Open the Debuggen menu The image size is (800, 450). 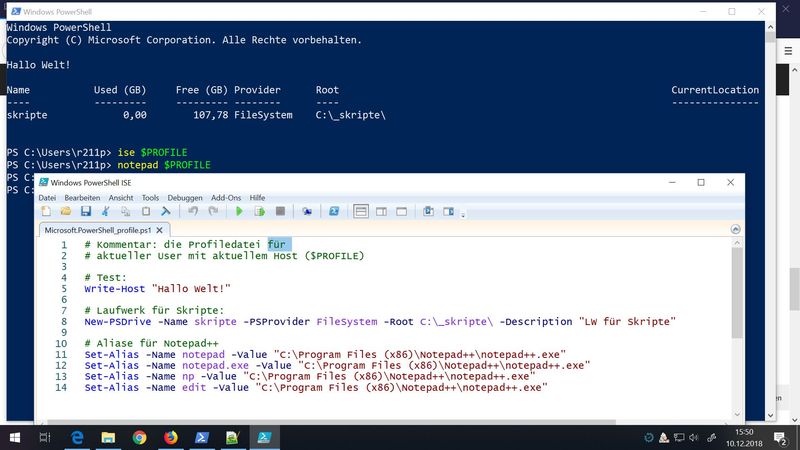coord(185,198)
